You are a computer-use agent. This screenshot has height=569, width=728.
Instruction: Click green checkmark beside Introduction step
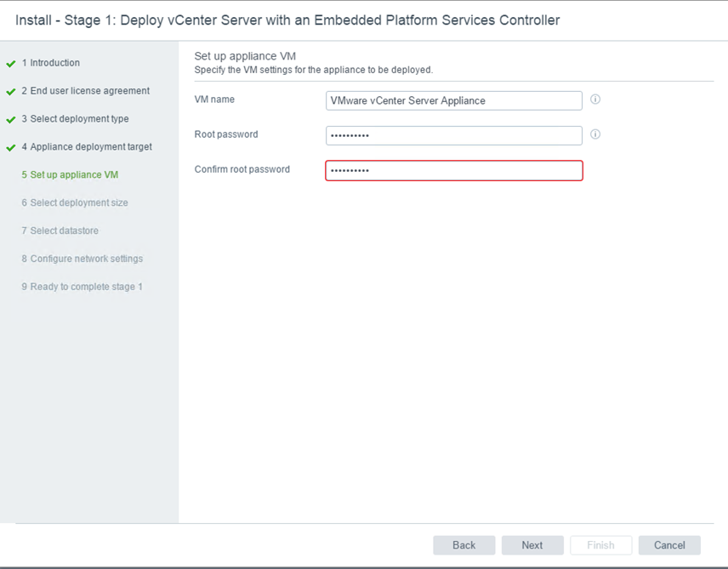coord(11,64)
